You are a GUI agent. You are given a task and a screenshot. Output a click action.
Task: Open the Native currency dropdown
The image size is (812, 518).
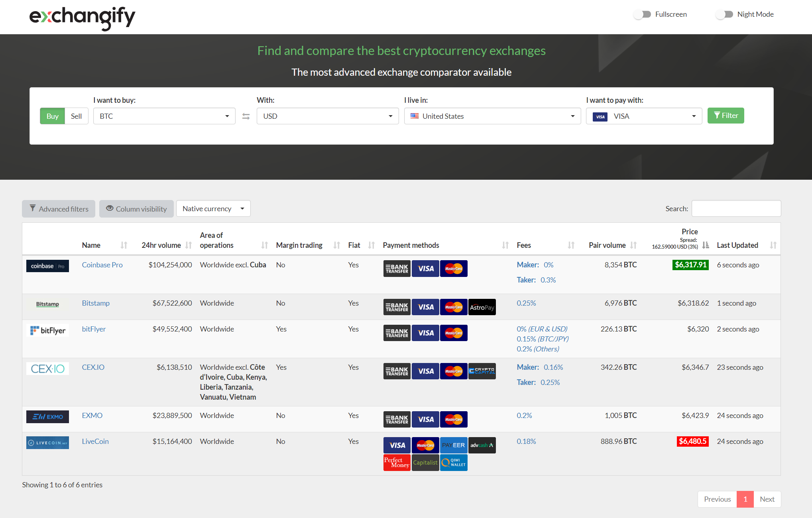click(x=213, y=209)
